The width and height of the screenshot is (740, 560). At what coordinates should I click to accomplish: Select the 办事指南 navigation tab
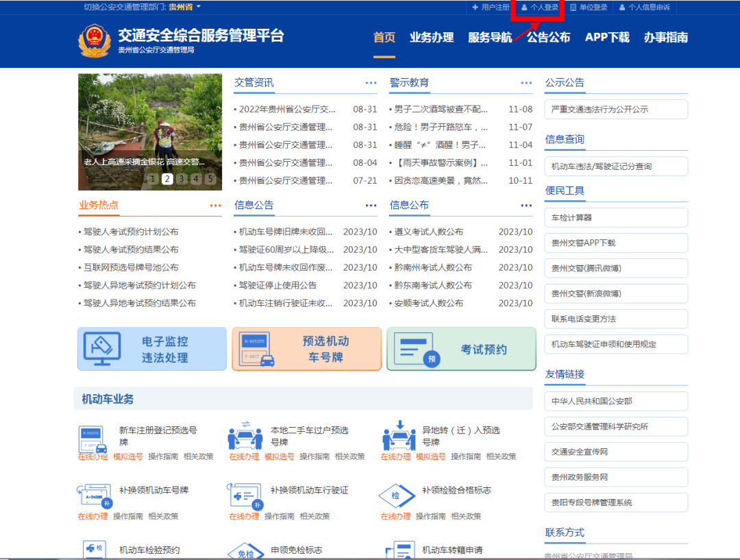pos(666,37)
